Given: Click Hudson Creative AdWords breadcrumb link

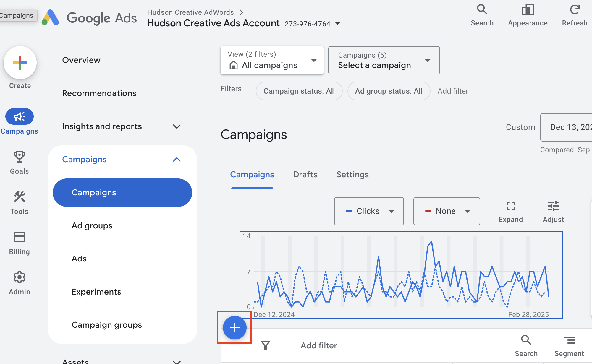Looking at the screenshot, I should [190, 12].
